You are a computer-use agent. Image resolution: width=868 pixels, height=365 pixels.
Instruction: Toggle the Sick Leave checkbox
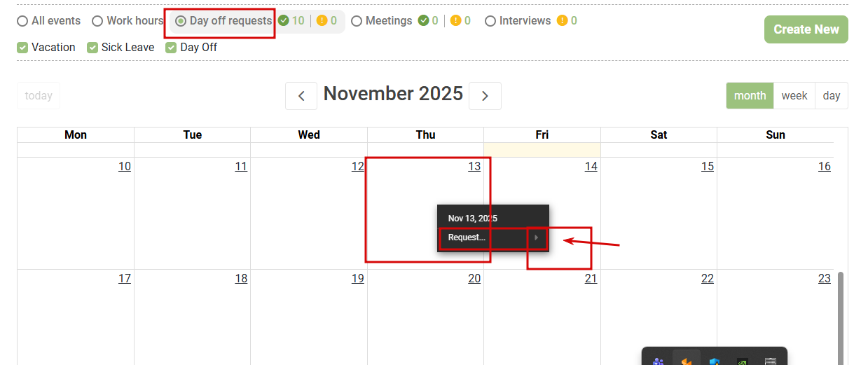pyautogui.click(x=92, y=48)
